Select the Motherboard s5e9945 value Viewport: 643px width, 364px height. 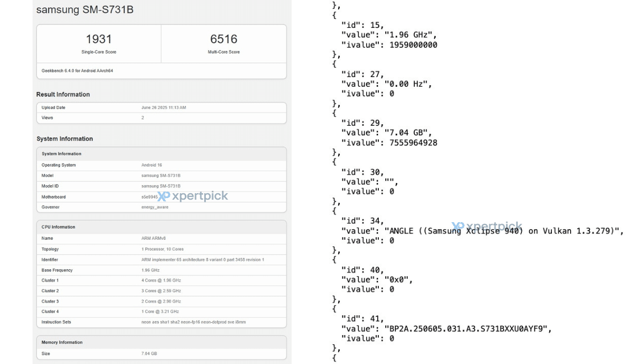pos(148,196)
